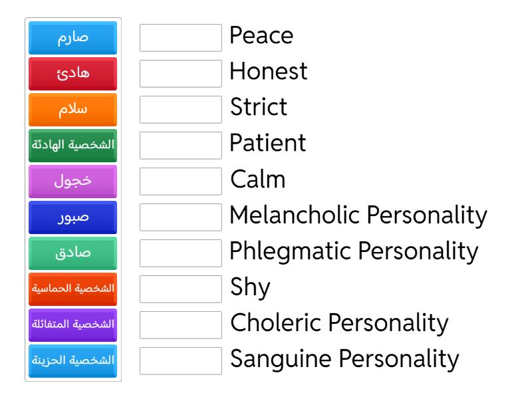Click the الشخصية الحزينة tile
This screenshot has height=399, width=532.
click(73, 361)
